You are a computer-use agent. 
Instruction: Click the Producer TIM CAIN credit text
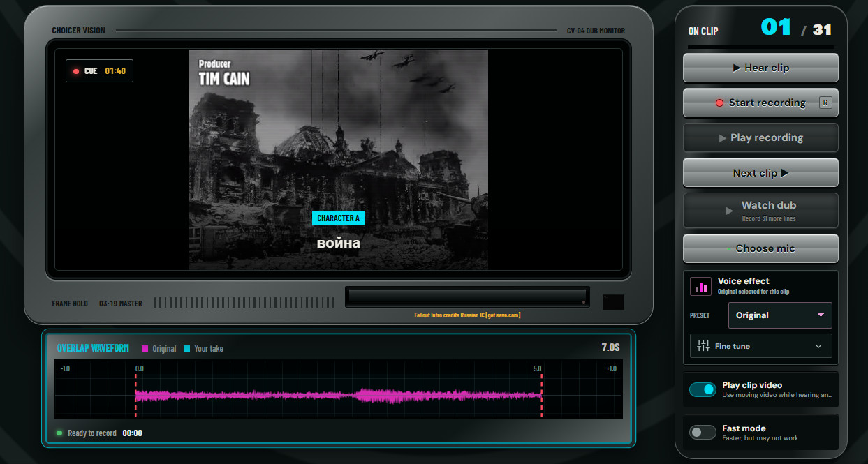pos(224,73)
